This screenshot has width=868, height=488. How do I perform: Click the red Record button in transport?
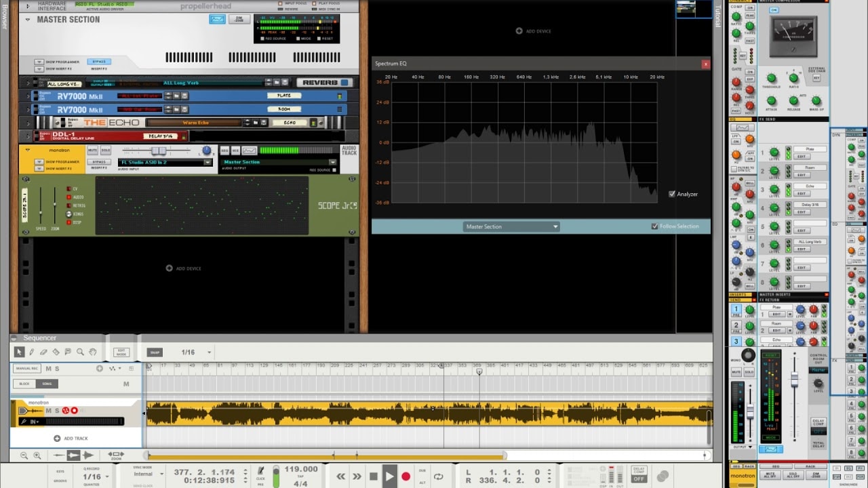[x=406, y=476]
